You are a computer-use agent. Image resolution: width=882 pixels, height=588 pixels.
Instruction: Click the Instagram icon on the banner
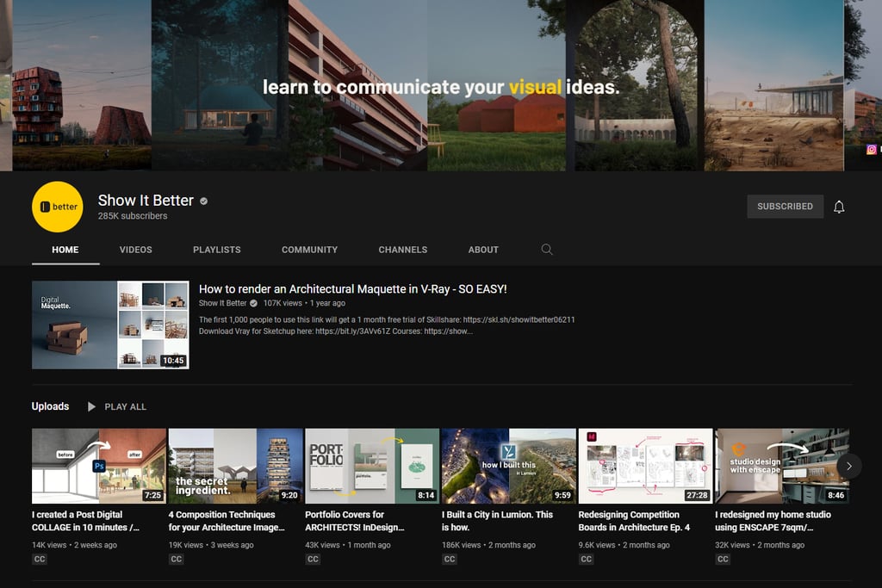(x=872, y=150)
